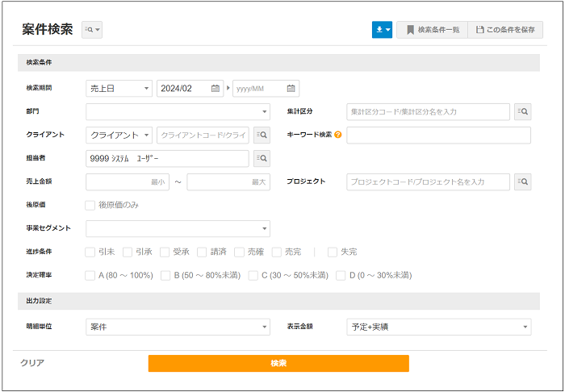
Task: Check B (50～80%未満) probability checkbox
Action: point(165,275)
